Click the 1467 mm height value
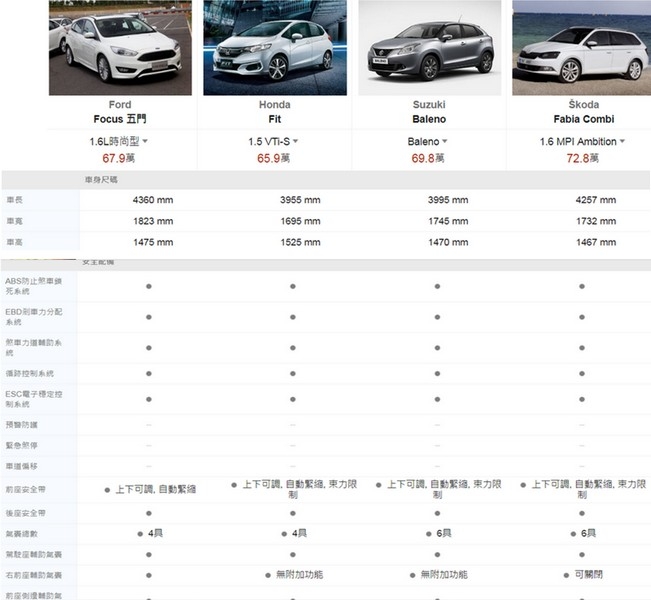The width and height of the screenshot is (651, 600). tap(596, 242)
